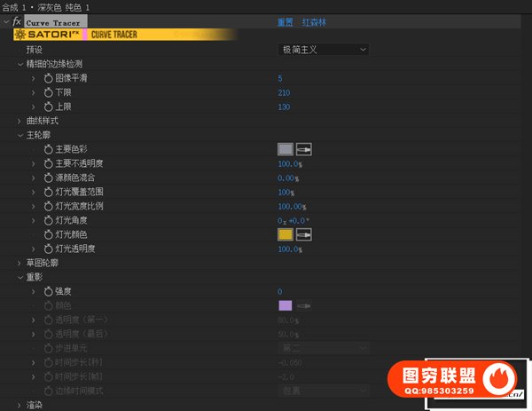Pick 灯光颜色 with its eyedropper tool
The height and width of the screenshot is (411, 532).
(x=304, y=234)
